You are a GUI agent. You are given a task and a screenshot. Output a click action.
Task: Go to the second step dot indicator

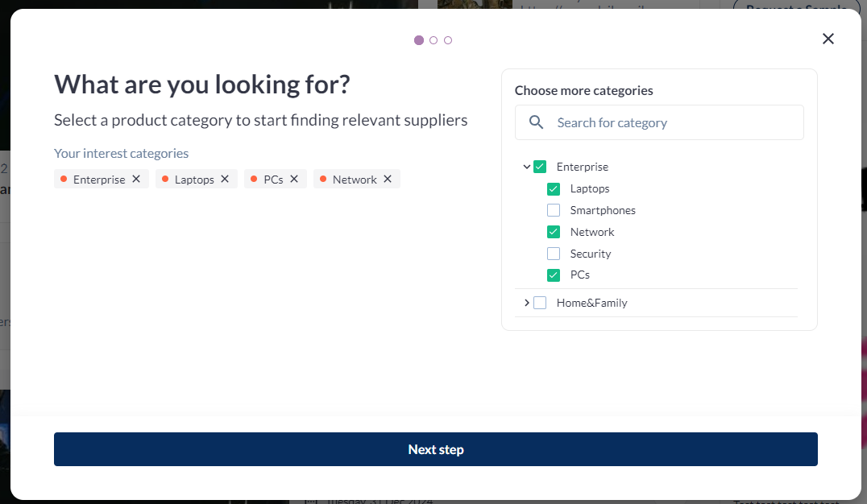click(x=433, y=40)
